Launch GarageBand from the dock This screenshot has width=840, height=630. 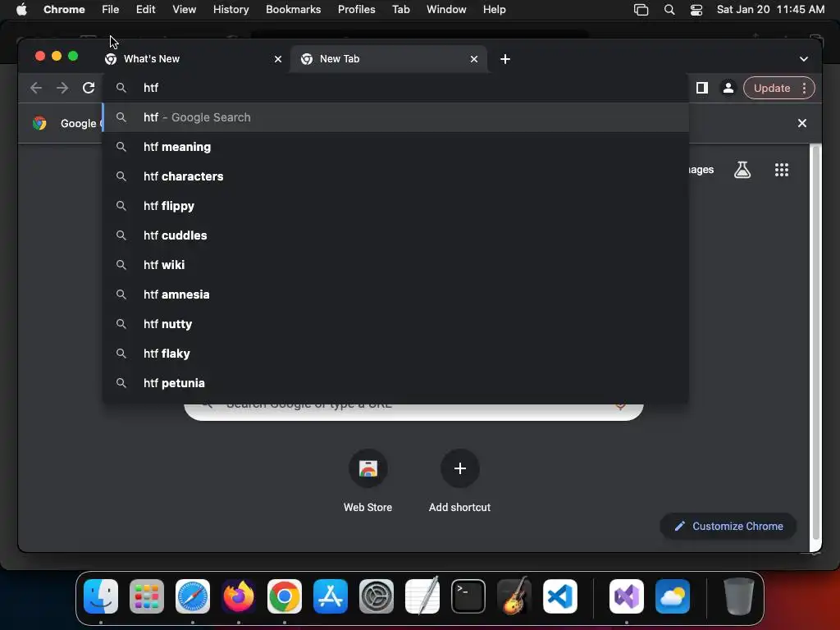click(514, 596)
